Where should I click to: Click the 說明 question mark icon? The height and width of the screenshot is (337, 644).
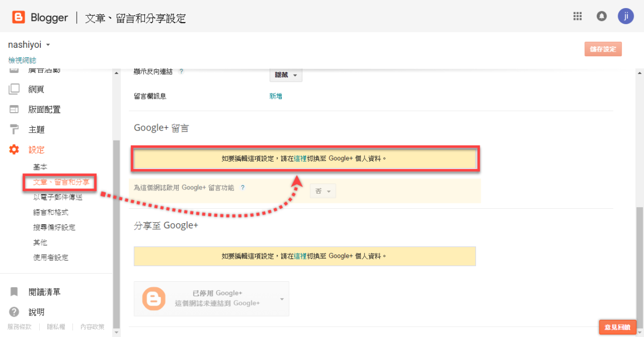pyautogui.click(x=14, y=312)
